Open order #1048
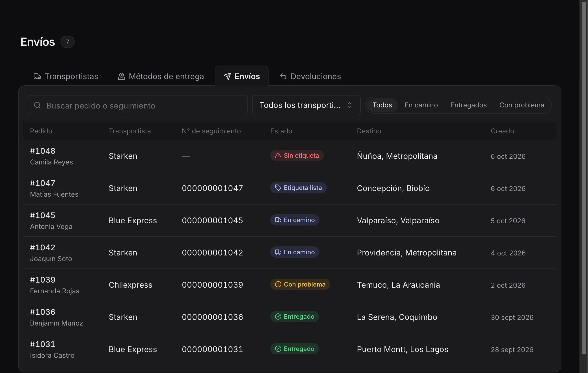Screen dimensions: 588x373 pyautogui.click(x=43, y=151)
